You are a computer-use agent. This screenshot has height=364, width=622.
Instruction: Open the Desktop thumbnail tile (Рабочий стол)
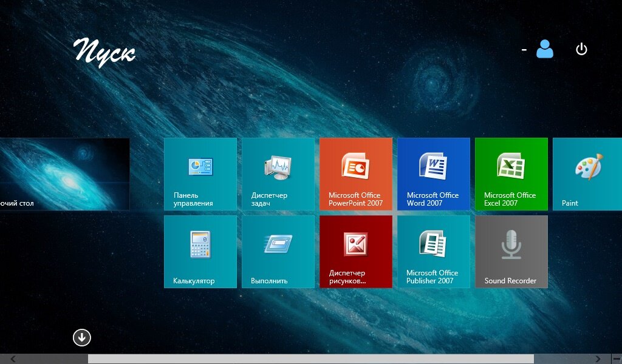64,174
